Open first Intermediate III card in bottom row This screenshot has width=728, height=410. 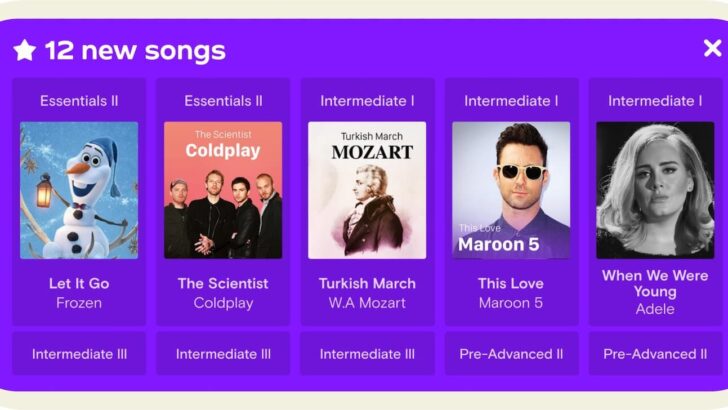pos(79,354)
